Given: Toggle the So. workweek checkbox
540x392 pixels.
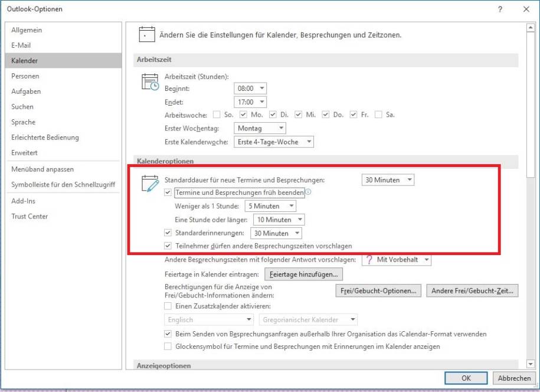Looking at the screenshot, I should [x=216, y=115].
